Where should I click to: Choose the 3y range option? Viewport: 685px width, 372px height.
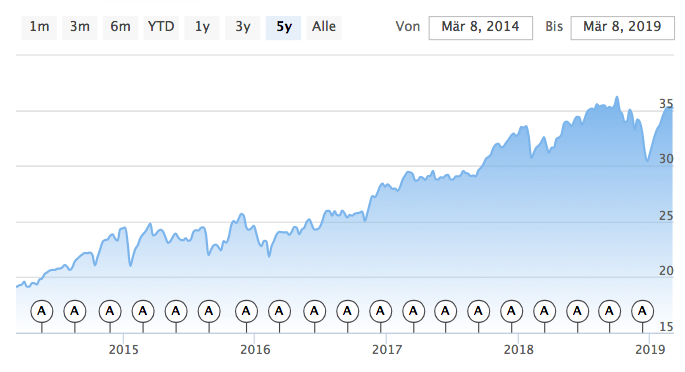click(x=242, y=28)
